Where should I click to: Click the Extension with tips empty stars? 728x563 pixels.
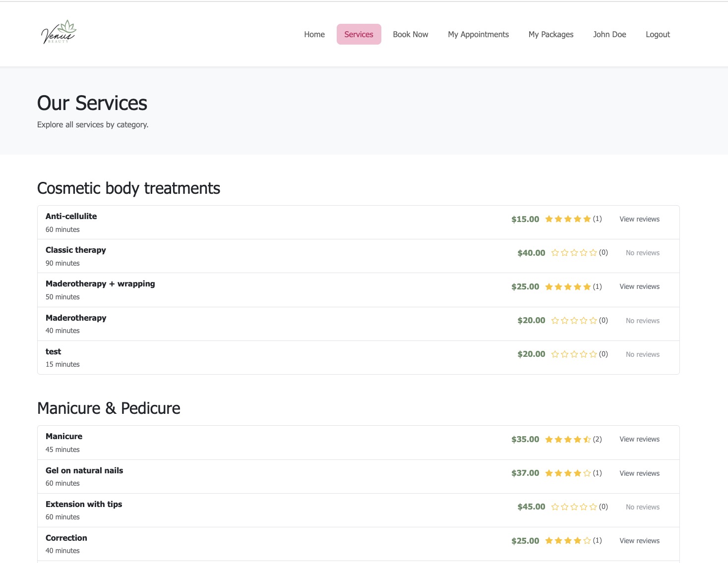point(574,507)
